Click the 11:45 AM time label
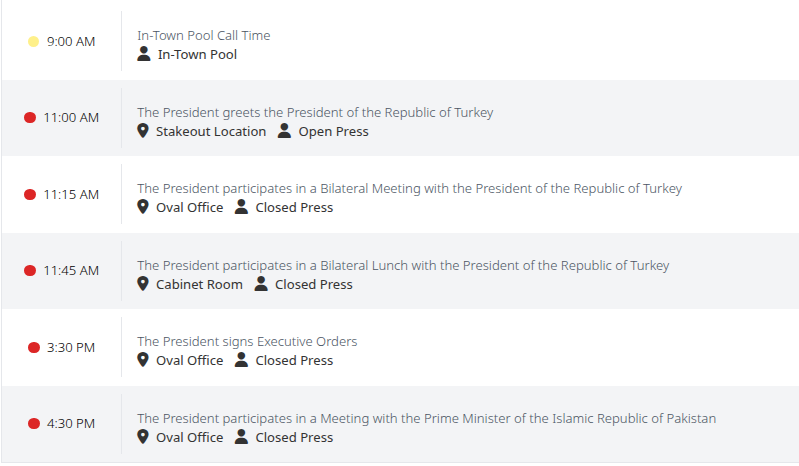The image size is (799, 466). pyautogui.click(x=71, y=271)
